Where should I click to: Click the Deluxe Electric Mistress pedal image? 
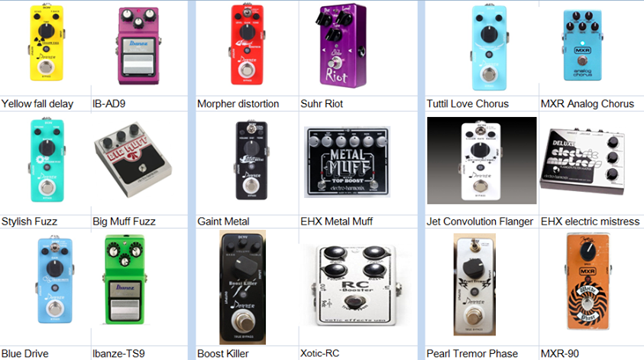point(583,162)
